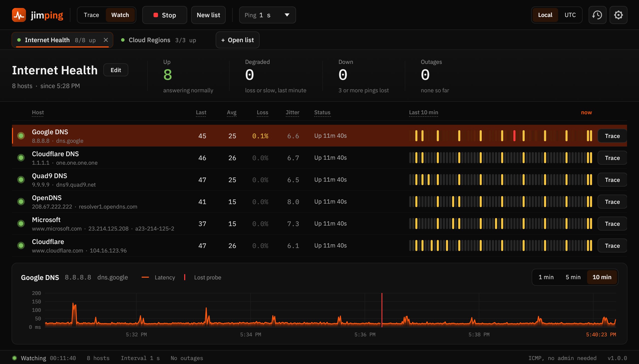Viewport: 639px width, 364px height.
Task: Set chart range to 1 min
Action: coord(546,277)
